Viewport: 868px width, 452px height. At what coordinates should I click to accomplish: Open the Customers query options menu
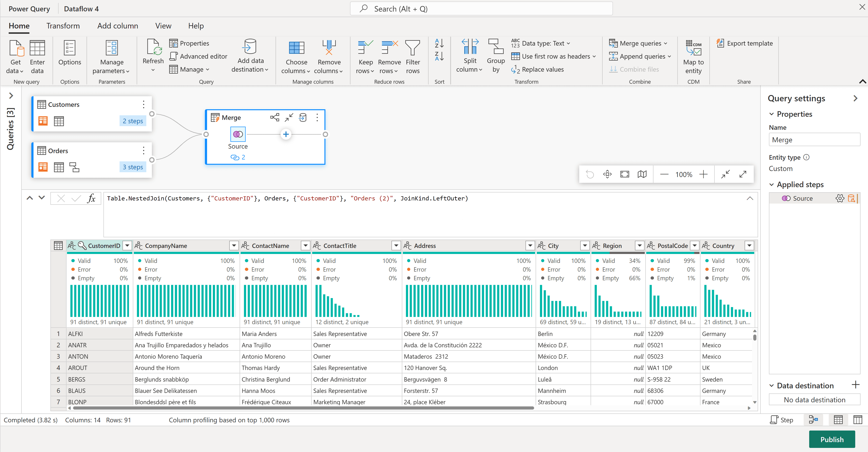click(144, 104)
